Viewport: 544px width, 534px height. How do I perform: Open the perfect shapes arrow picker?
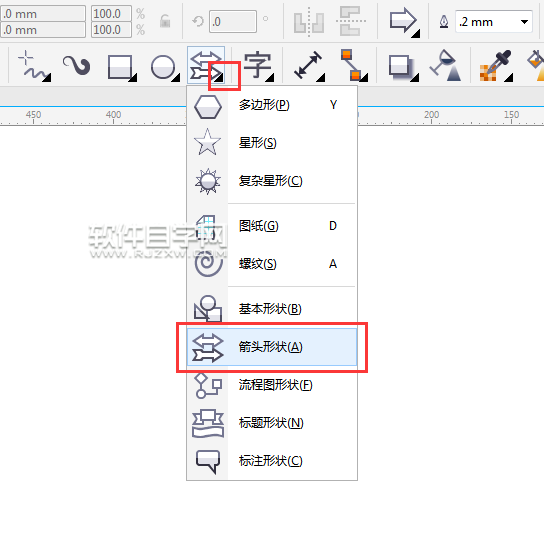(404, 22)
